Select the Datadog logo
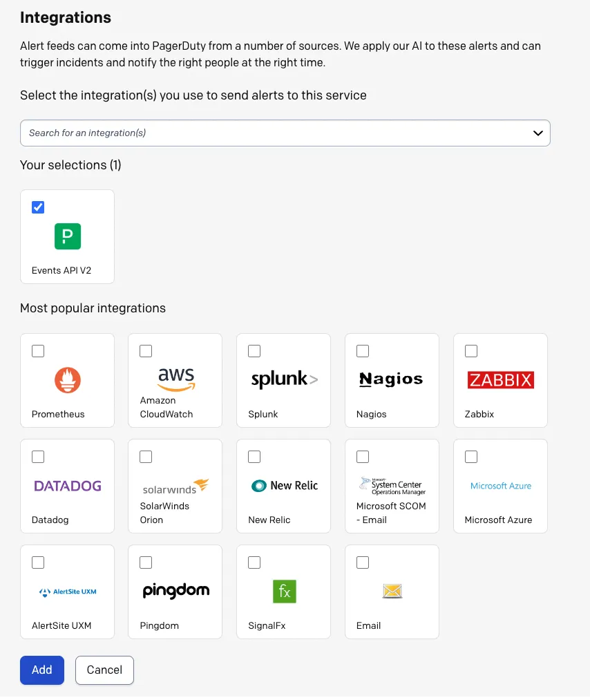 pos(67,486)
